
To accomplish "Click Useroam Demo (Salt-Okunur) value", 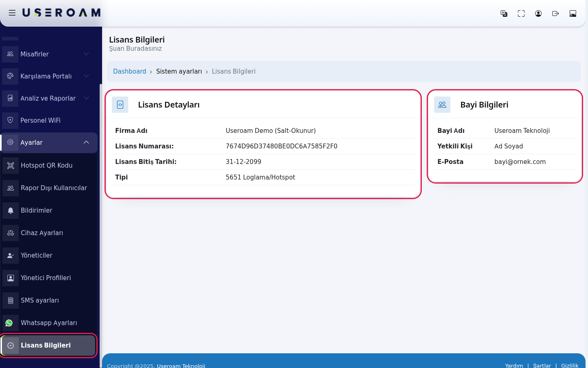I will (271, 131).
